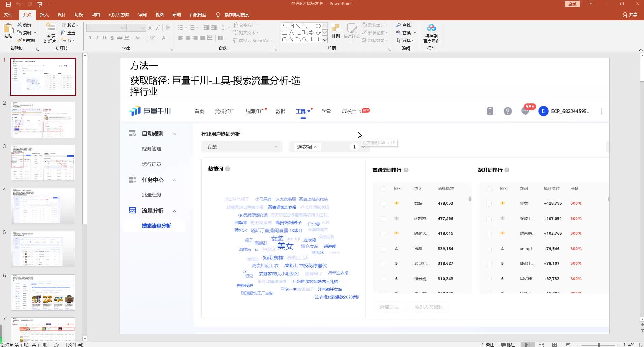Click the Save icon in the title bar
The width and height of the screenshot is (644, 347).
pyautogui.click(x=8, y=4)
